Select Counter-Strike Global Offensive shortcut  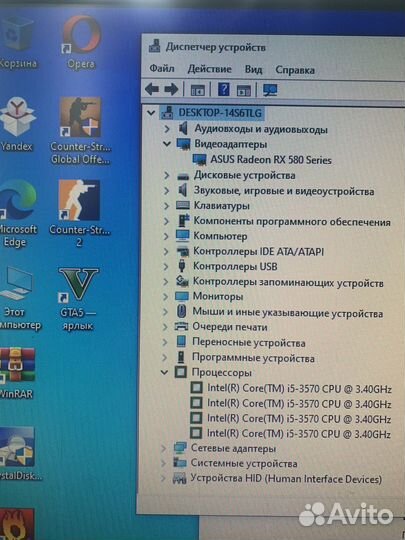[x=81, y=130]
